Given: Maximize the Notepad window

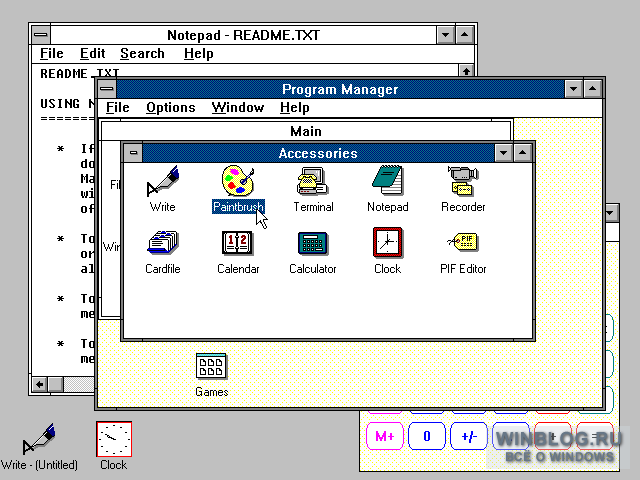Looking at the screenshot, I should [x=464, y=35].
